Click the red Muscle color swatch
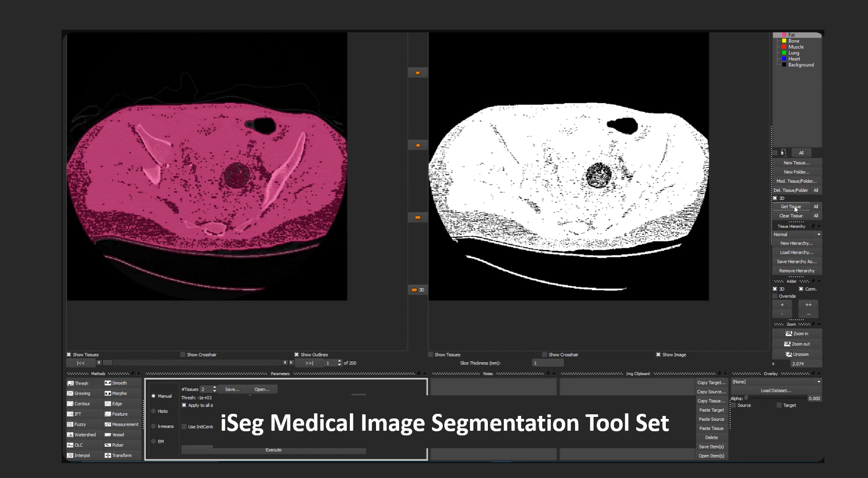The width and height of the screenshot is (868, 478). 784,47
